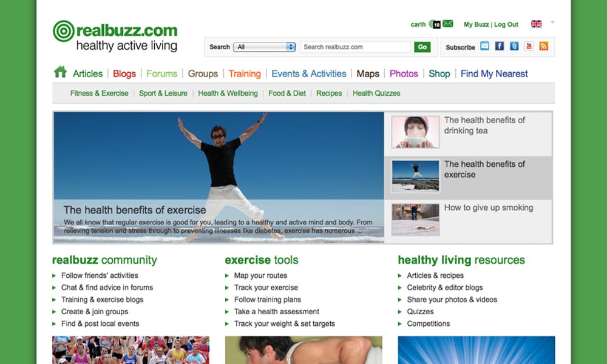Select the Sport & Leisure submenu item
Screen dimensions: 607x364
[x=163, y=93]
